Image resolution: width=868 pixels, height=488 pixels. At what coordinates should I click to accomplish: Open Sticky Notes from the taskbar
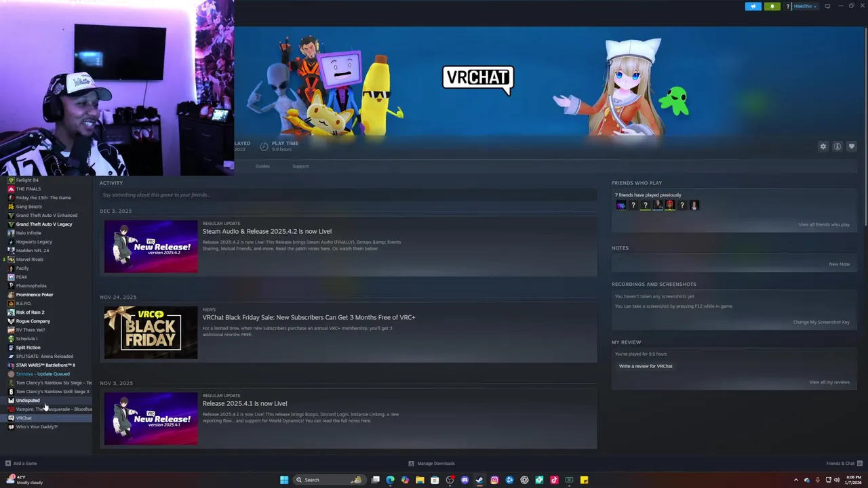click(584, 480)
